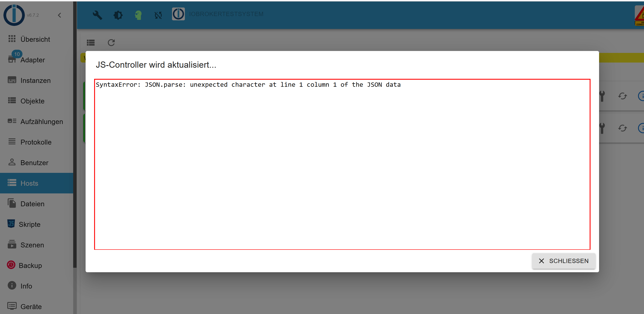Toggle expert mode head icon
The image size is (644, 314).
tap(138, 15)
